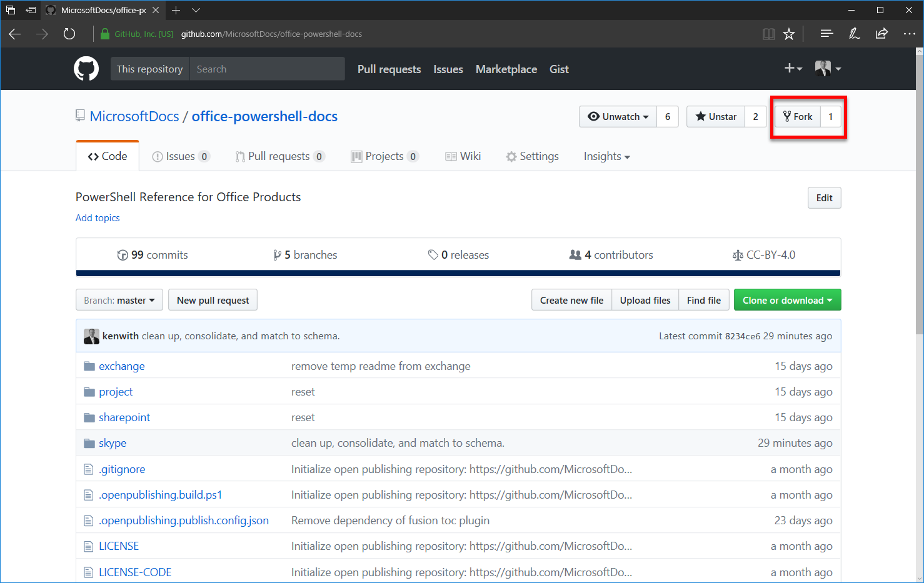Image resolution: width=924 pixels, height=583 pixels.
Task: Click the fork count 1
Action: point(831,117)
